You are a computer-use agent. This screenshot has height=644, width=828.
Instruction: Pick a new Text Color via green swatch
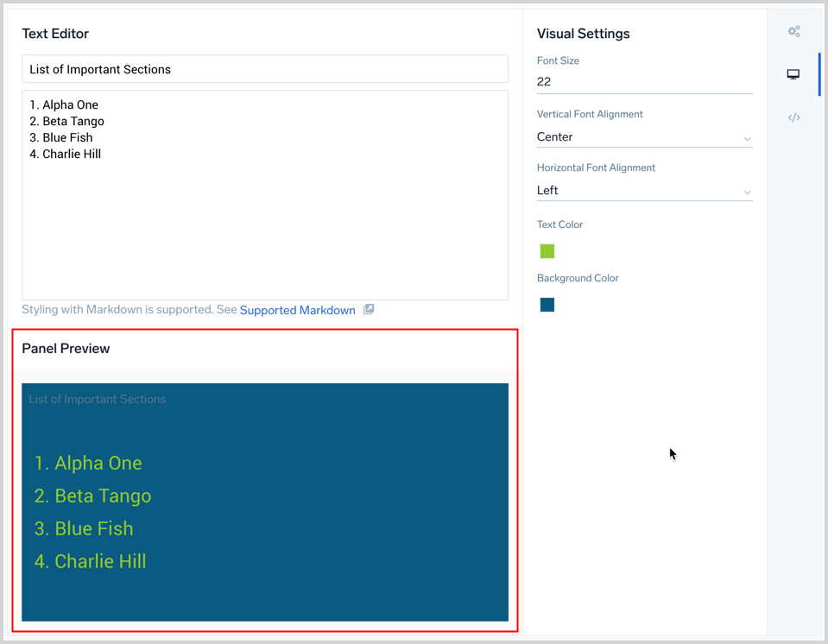tap(547, 251)
